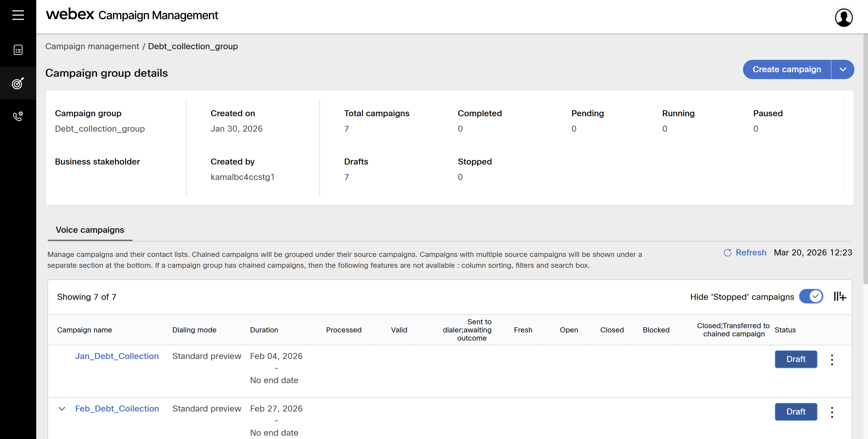Expand Create campaign dropdown arrow
Viewport: 868px width, 439px height.
pos(842,69)
